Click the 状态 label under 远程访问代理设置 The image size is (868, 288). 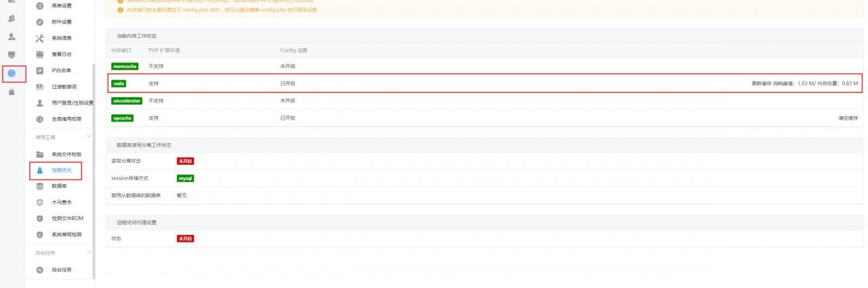(116, 238)
